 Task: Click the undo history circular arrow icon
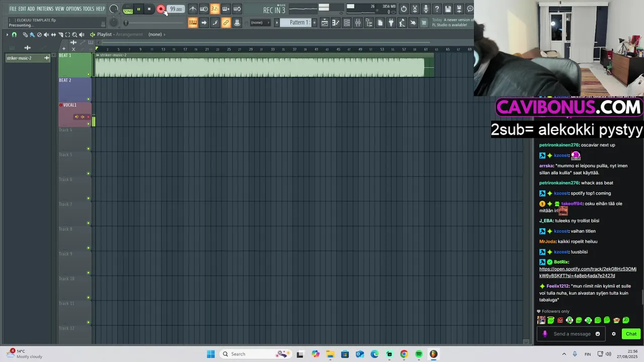(x=404, y=9)
